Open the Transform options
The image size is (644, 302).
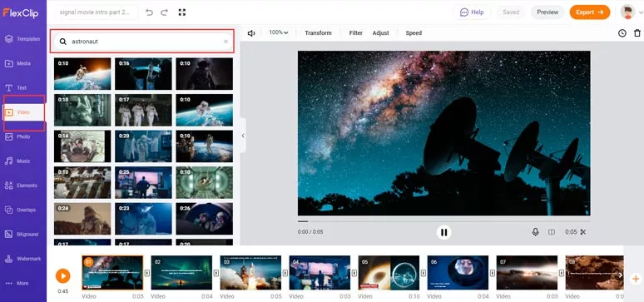(x=318, y=33)
